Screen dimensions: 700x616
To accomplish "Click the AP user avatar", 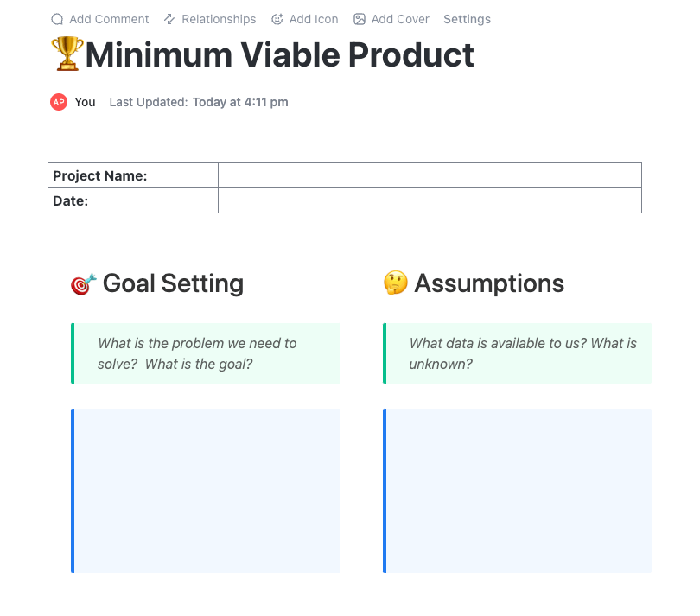I will pos(59,102).
